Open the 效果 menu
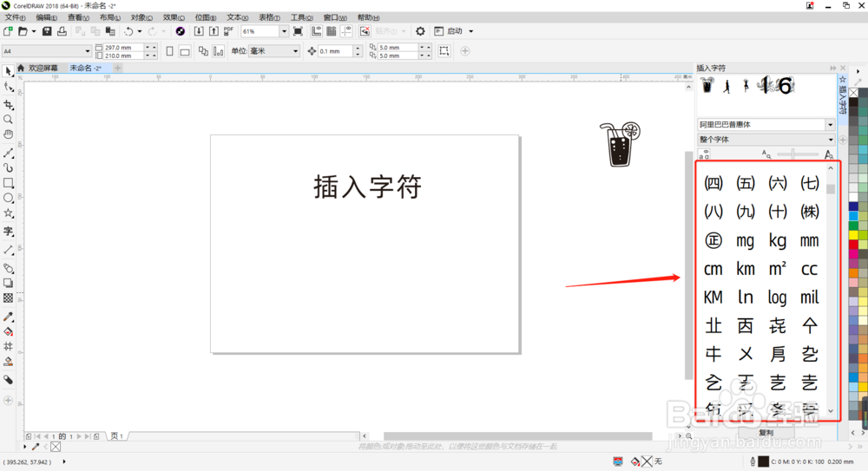 (174, 17)
